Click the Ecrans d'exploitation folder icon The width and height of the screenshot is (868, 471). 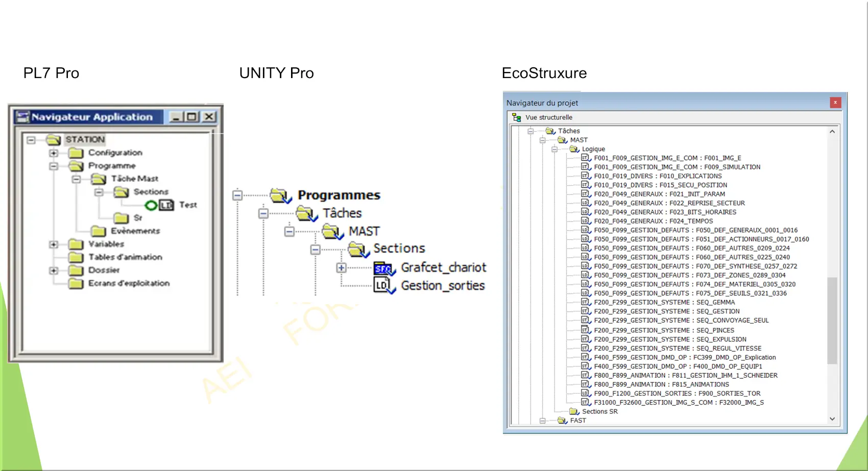76,283
